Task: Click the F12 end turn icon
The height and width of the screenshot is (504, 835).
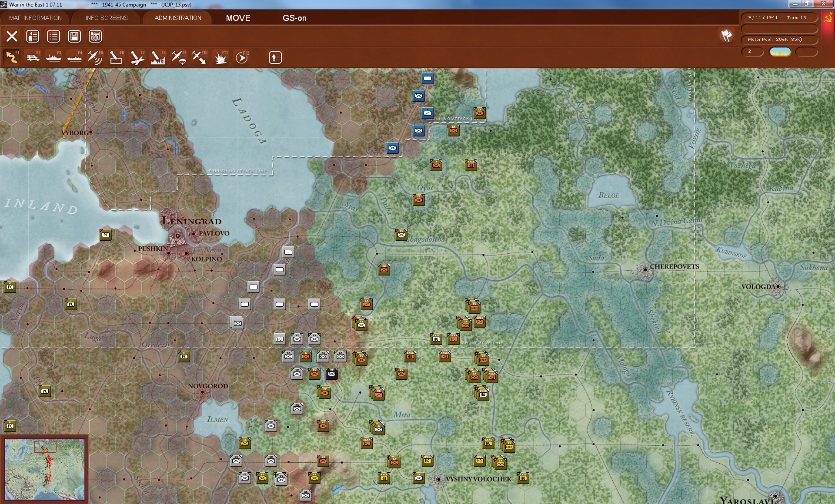Action: tap(242, 57)
